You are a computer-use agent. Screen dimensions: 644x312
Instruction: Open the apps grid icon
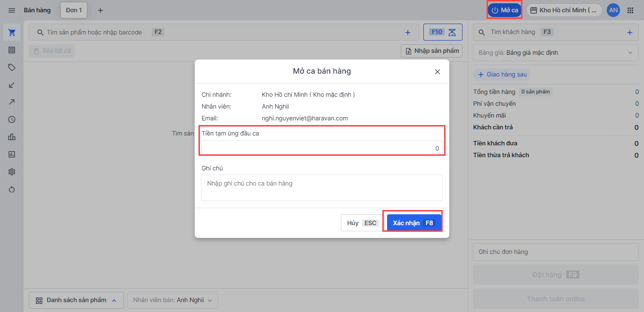click(x=630, y=10)
